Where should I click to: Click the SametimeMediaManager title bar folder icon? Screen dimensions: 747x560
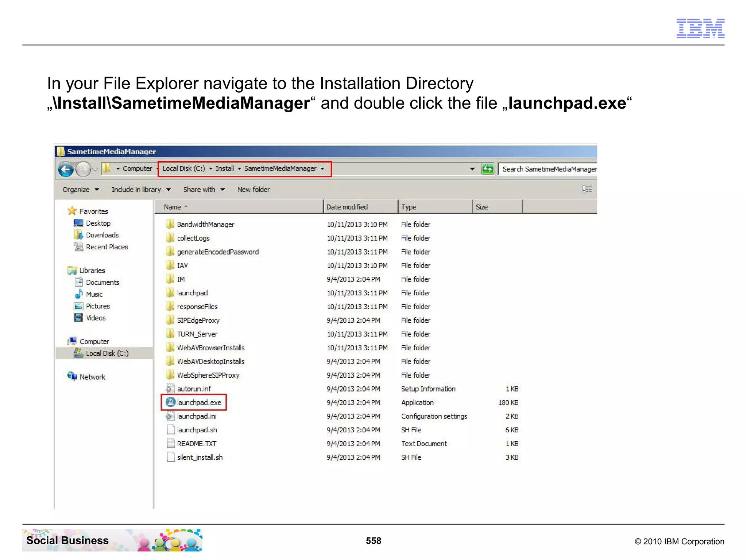click(x=61, y=151)
